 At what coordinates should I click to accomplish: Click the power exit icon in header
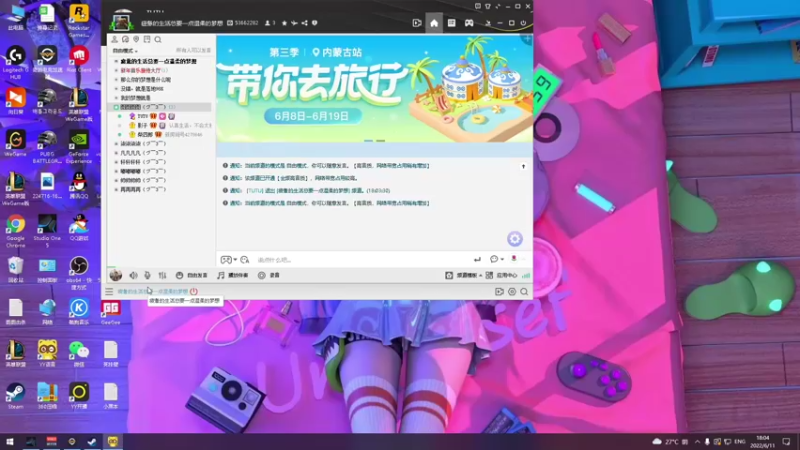tap(523, 23)
